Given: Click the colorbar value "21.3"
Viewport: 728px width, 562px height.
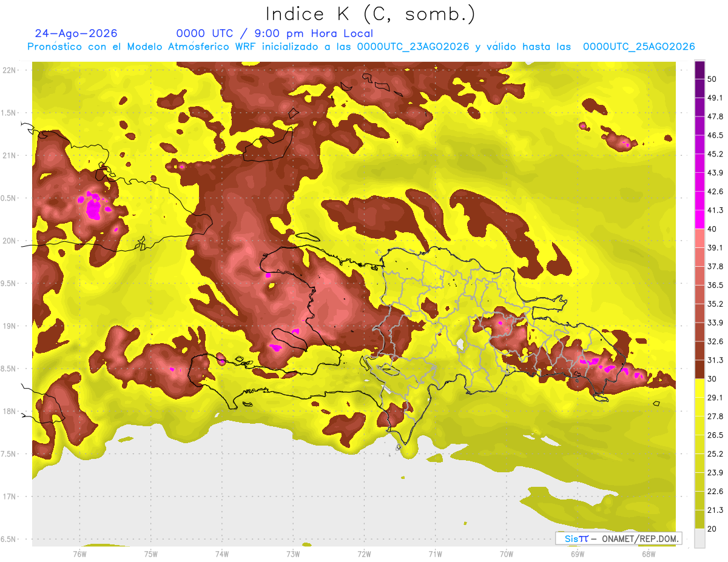Looking at the screenshot, I should tap(715, 510).
